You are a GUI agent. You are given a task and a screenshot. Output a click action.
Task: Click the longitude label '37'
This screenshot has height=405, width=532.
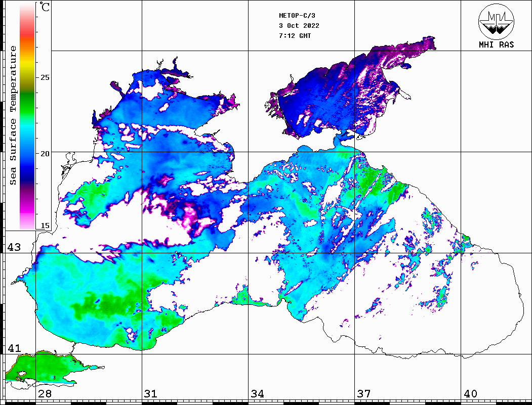364,394
